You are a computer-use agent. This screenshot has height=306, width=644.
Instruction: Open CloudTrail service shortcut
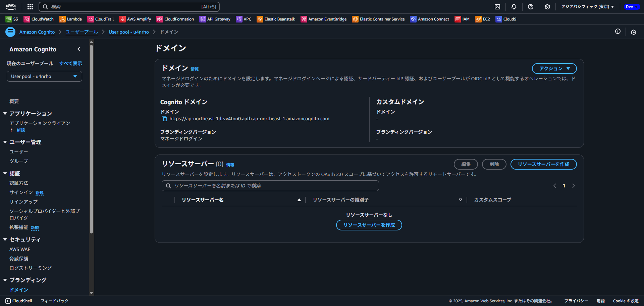point(101,19)
